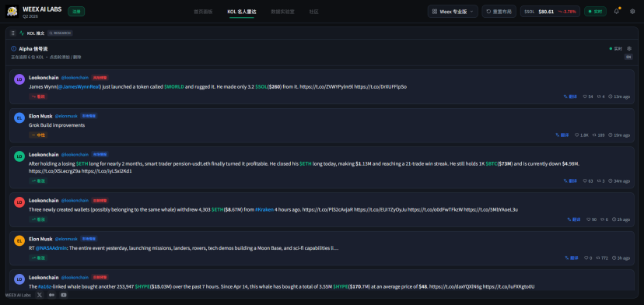Translate the Kraken whale withdrawal post

coord(574,219)
